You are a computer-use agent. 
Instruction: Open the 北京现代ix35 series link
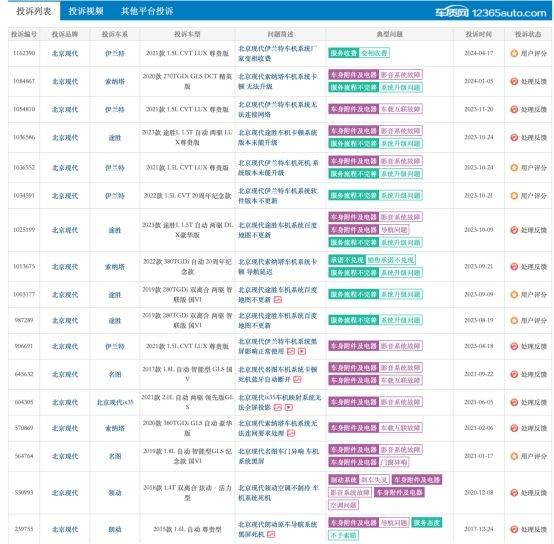pyautogui.click(x=115, y=402)
